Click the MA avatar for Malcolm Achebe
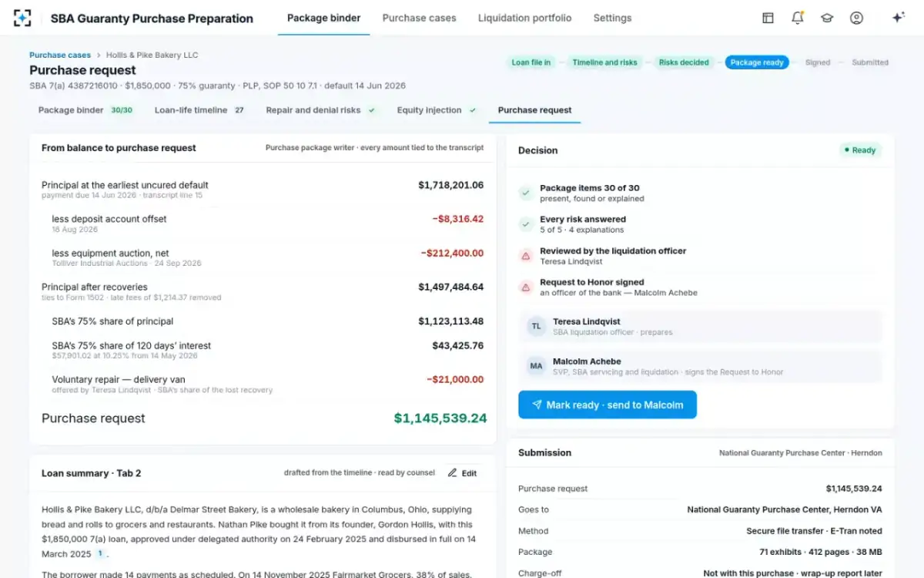 [x=536, y=367]
